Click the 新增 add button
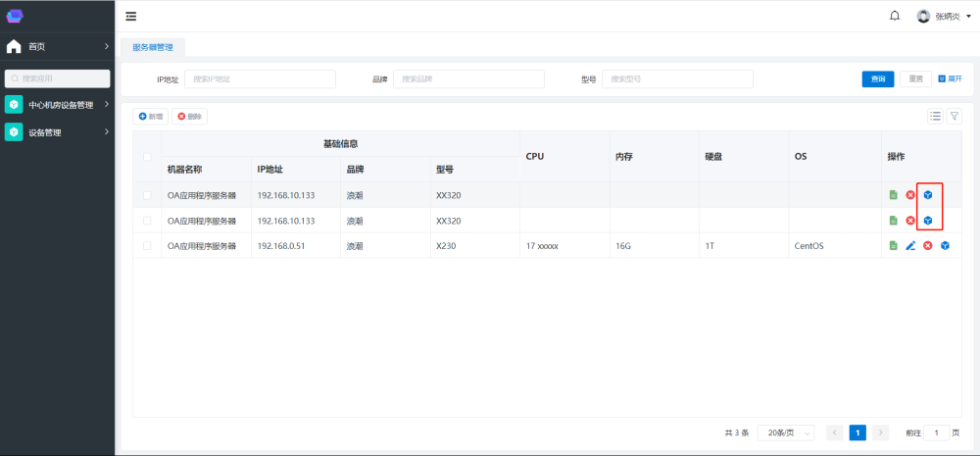 tap(151, 117)
